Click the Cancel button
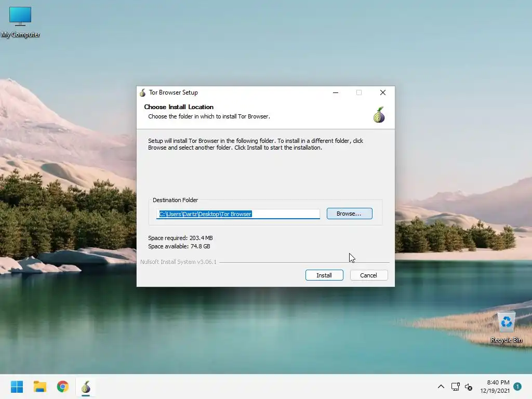Image resolution: width=532 pixels, height=399 pixels. 368,275
